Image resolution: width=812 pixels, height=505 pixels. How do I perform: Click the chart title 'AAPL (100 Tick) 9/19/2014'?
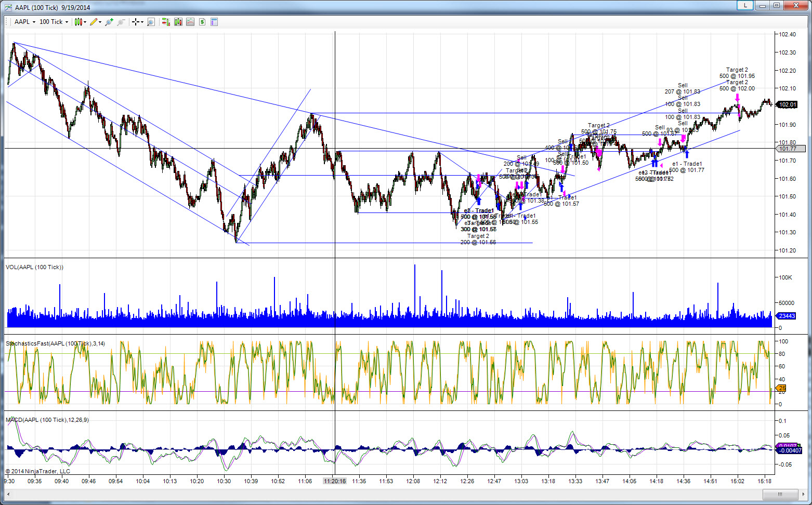[x=53, y=8]
